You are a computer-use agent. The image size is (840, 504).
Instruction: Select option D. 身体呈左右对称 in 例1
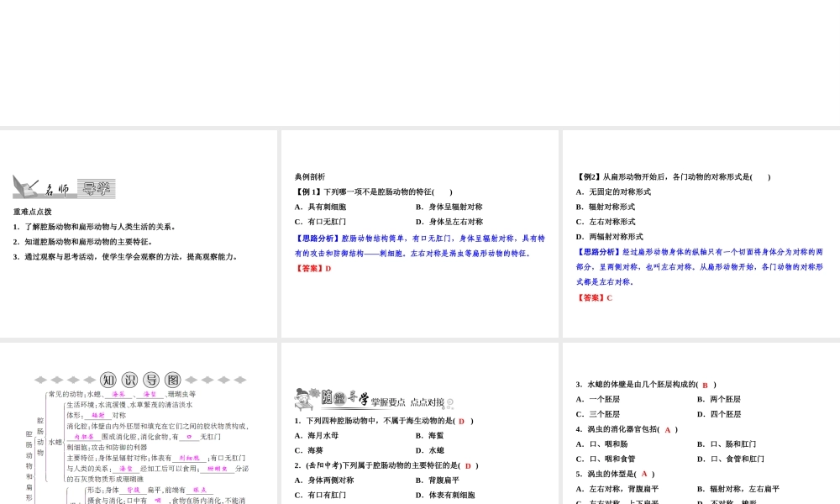(x=449, y=222)
